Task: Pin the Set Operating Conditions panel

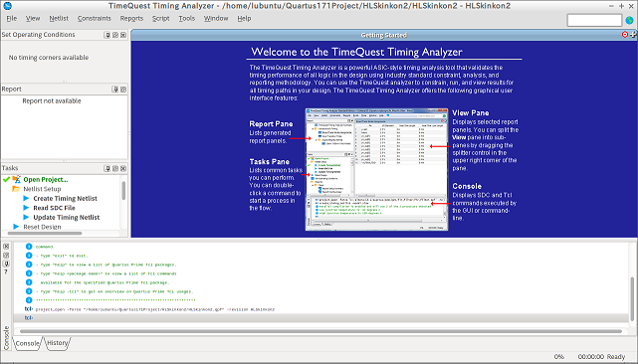Action: [107, 35]
